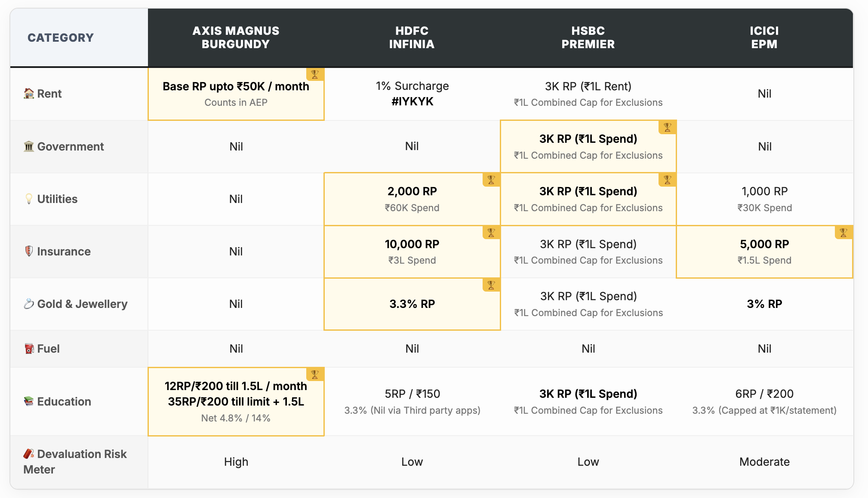Viewport: 868px width, 498px height.
Task: Click the highlighted 10,000 RP Insurance cell
Action: tap(412, 252)
